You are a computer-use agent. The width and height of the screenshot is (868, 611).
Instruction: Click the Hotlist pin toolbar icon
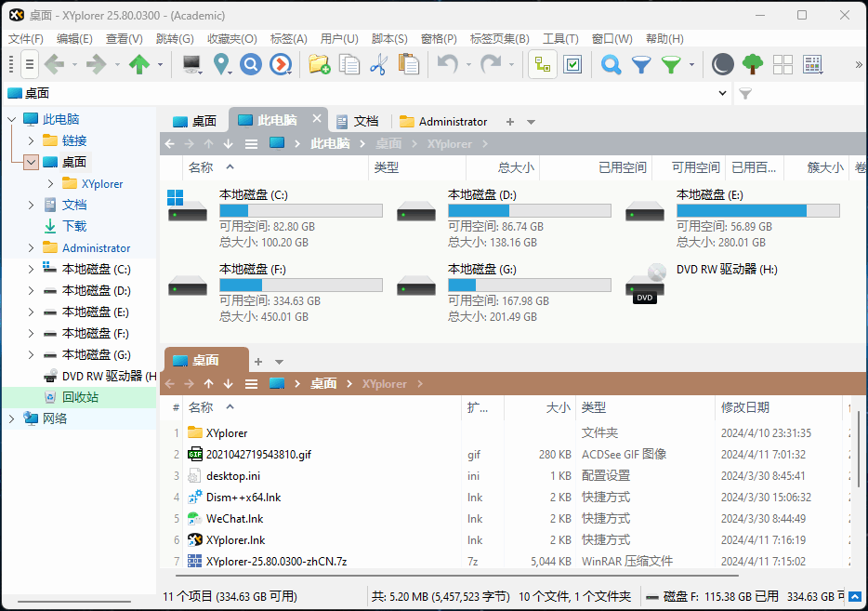pyautogui.click(x=222, y=64)
